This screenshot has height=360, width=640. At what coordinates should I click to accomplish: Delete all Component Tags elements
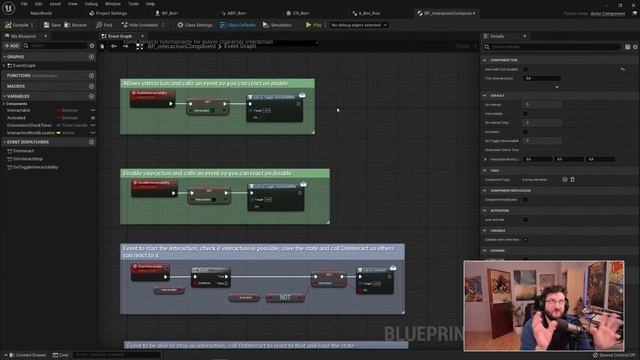[572, 180]
